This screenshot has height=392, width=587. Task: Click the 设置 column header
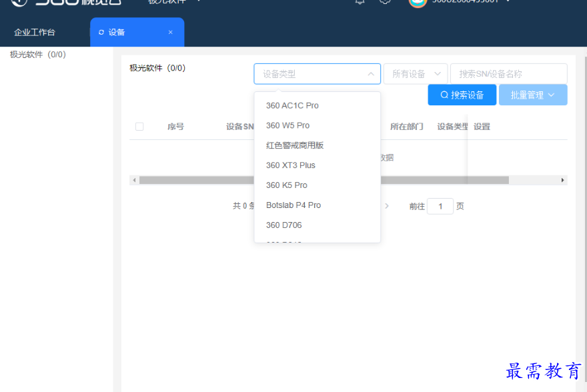click(482, 127)
